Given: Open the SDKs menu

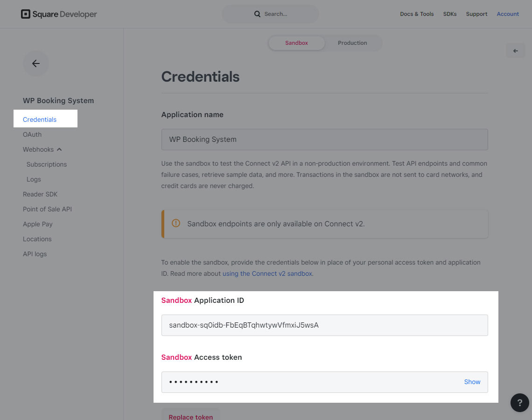Looking at the screenshot, I should (449, 14).
